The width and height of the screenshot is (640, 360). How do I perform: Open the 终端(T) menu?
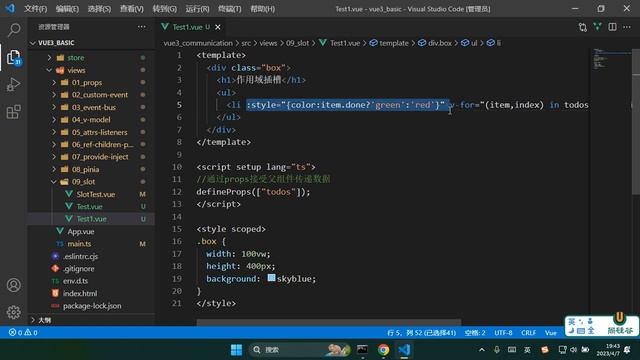point(229,9)
